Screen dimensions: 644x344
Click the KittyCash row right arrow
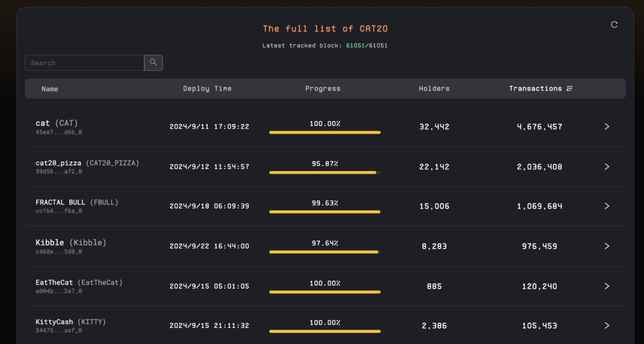coord(606,326)
